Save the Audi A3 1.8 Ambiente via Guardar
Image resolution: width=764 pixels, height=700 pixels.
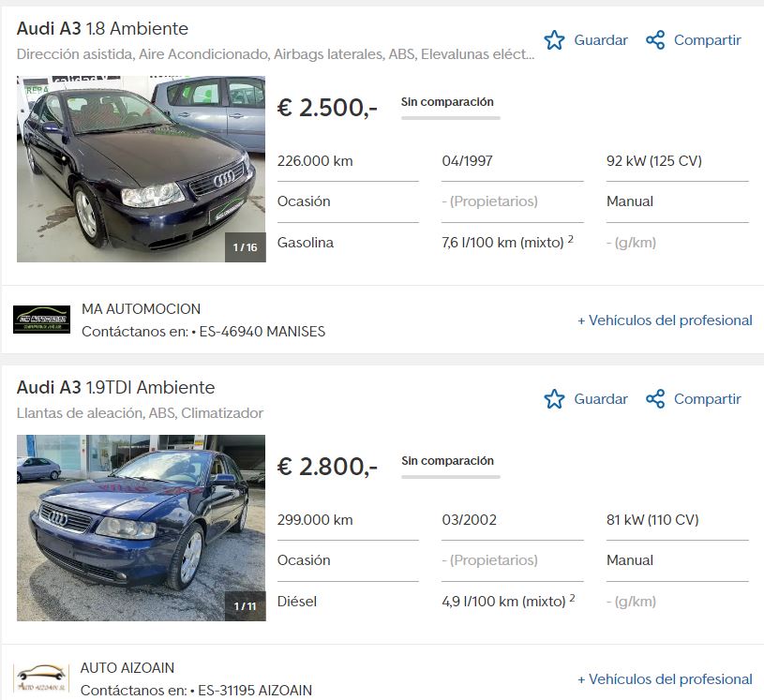pos(600,40)
